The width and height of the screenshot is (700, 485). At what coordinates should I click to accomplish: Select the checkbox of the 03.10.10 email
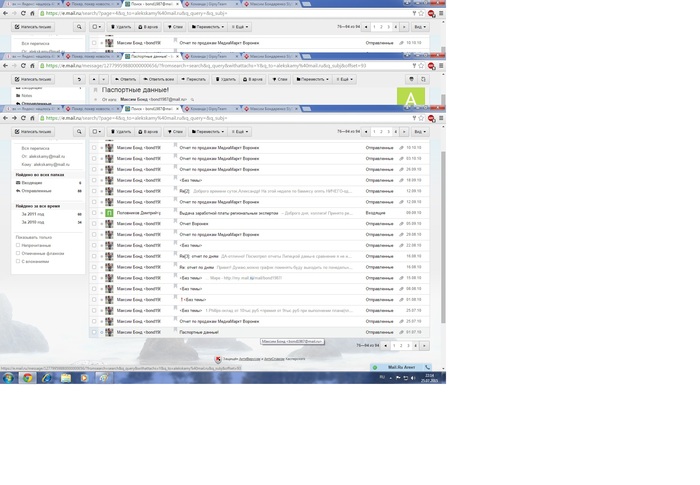pyautogui.click(x=94, y=159)
